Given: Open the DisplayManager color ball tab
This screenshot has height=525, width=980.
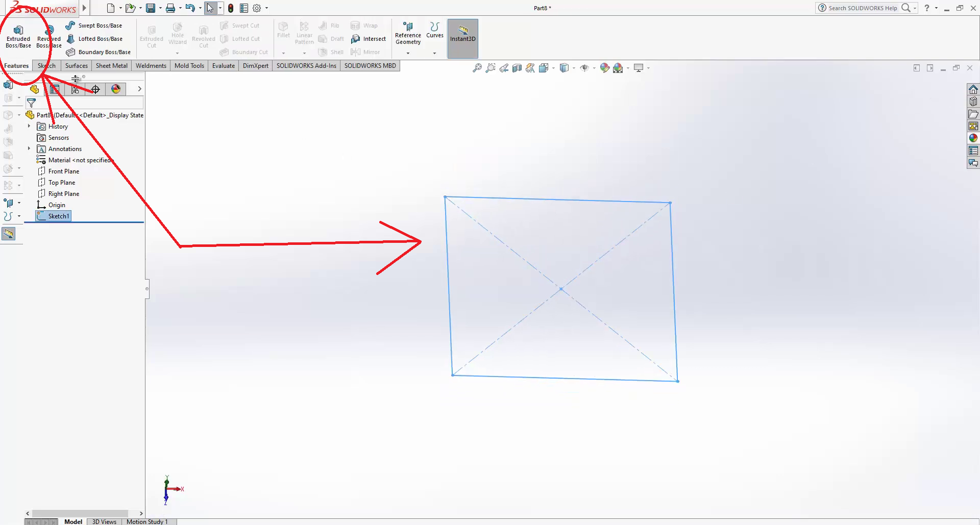Looking at the screenshot, I should [x=116, y=89].
